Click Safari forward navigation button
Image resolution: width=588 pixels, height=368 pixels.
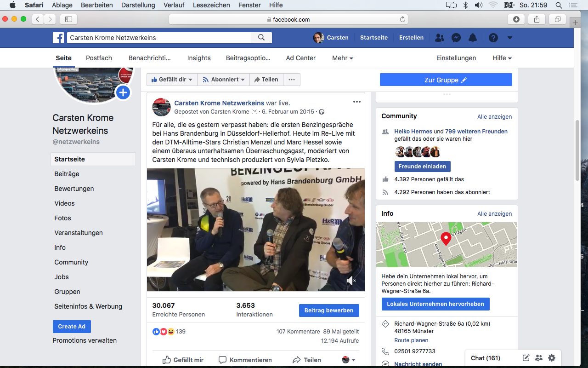(50, 19)
